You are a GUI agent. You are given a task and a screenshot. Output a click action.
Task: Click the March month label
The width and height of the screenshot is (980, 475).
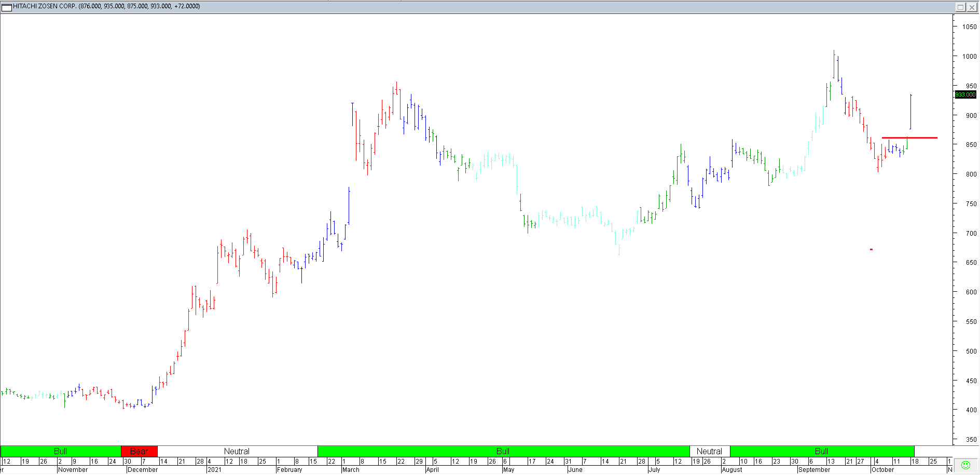pos(351,470)
